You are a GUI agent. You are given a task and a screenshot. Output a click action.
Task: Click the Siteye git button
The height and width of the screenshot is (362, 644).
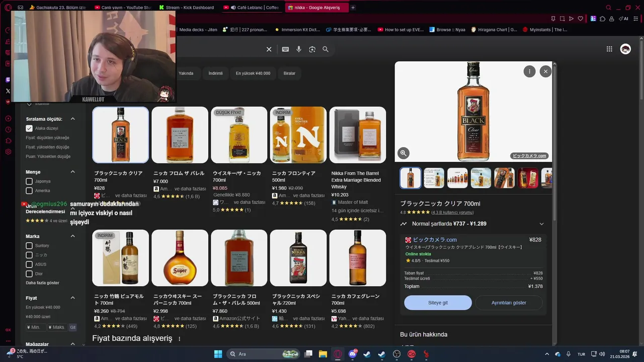tap(438, 303)
